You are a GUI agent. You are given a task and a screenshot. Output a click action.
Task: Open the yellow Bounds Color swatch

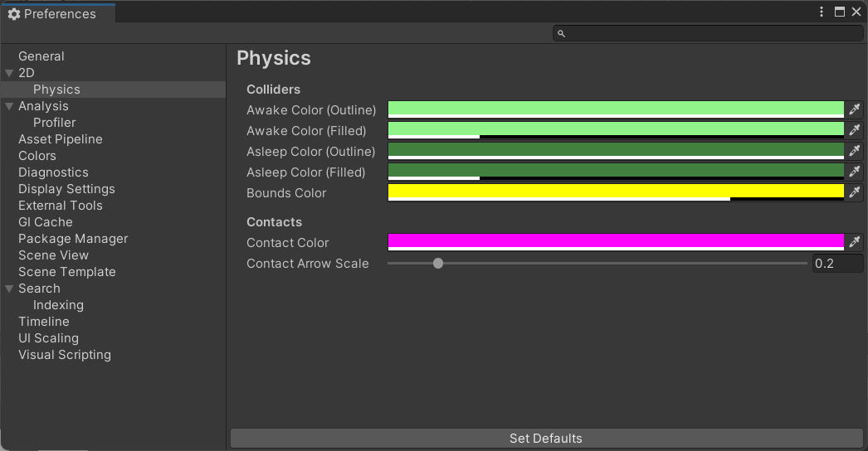(616, 192)
